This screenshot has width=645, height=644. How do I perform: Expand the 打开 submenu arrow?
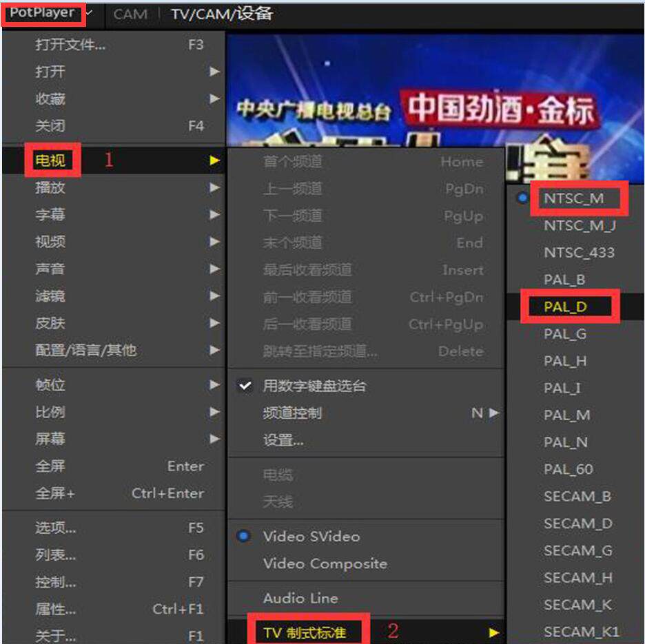coord(214,72)
